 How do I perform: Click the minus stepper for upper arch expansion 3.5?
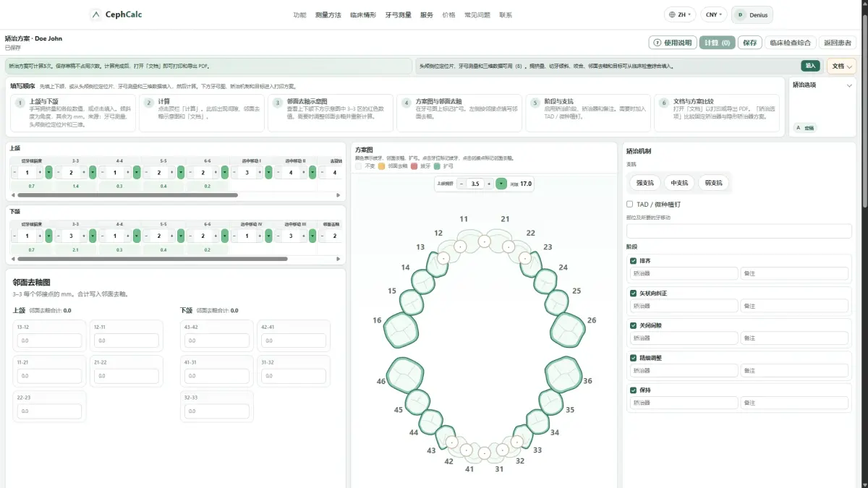pyautogui.click(x=461, y=184)
